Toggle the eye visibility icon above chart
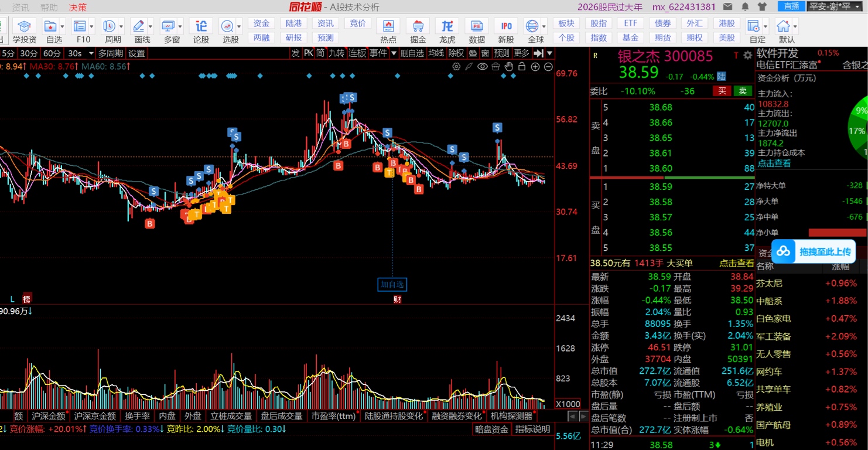Image resolution: width=868 pixels, height=450 pixels. pos(483,67)
